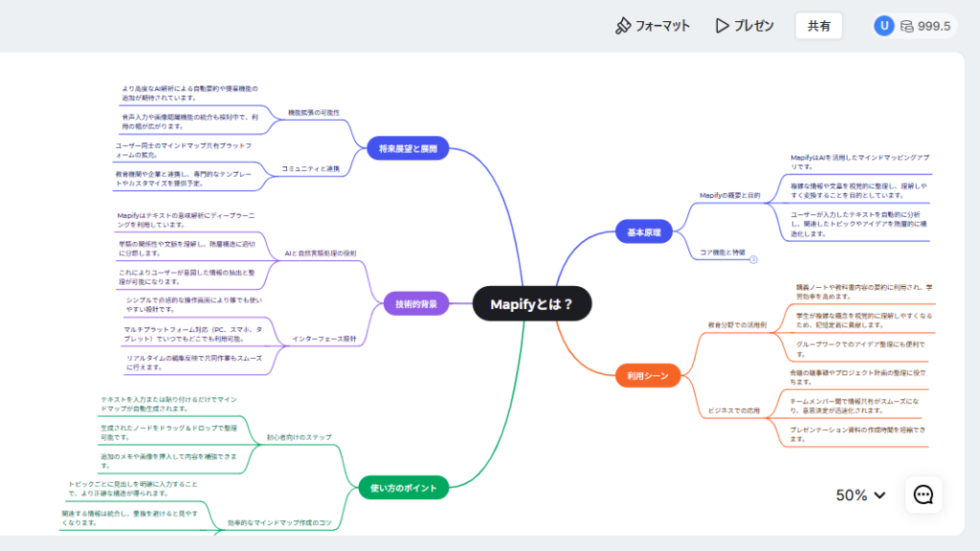Click the play triangle icon beside プレゼン
The image size is (980, 551).
(x=723, y=26)
